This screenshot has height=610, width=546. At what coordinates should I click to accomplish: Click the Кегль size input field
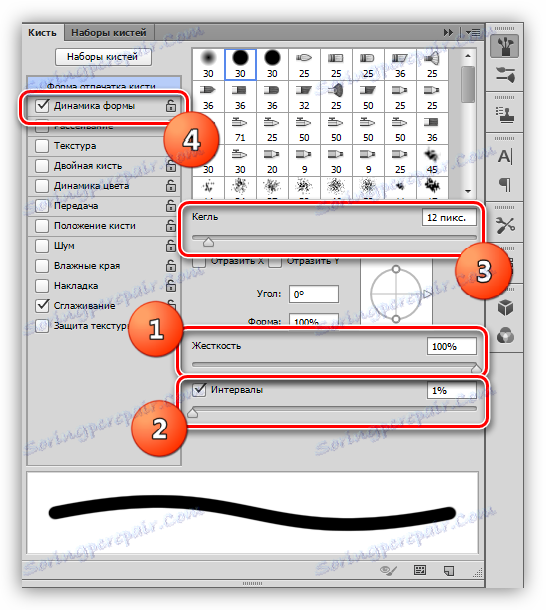[449, 218]
